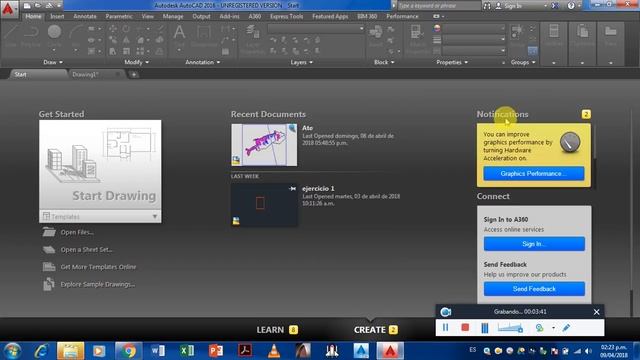Screen dimensions: 640x360
Task: Click the Notifications count badge
Action: point(586,114)
